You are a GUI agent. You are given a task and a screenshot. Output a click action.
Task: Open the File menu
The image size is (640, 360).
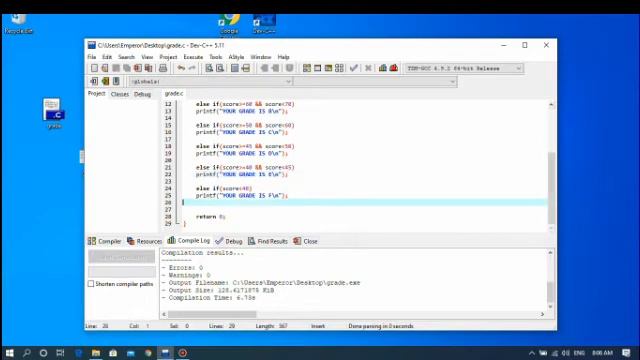click(92, 57)
